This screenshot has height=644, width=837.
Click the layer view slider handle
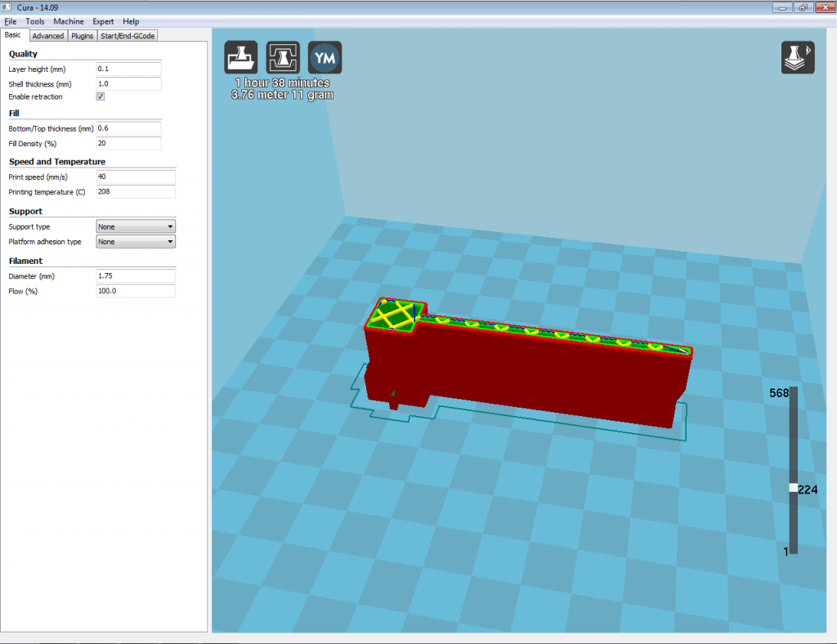pyautogui.click(x=791, y=488)
